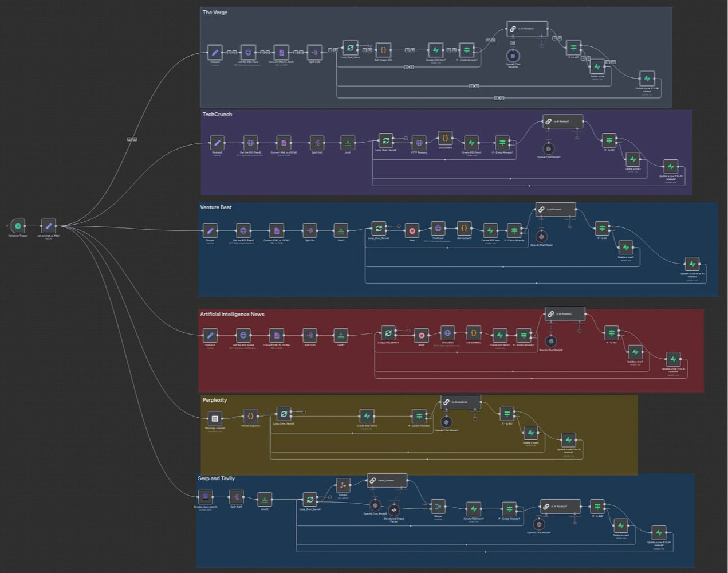The width and height of the screenshot is (728, 573).
Task: Open the HTTP Request node in TechCrunch
Action: coord(419,143)
